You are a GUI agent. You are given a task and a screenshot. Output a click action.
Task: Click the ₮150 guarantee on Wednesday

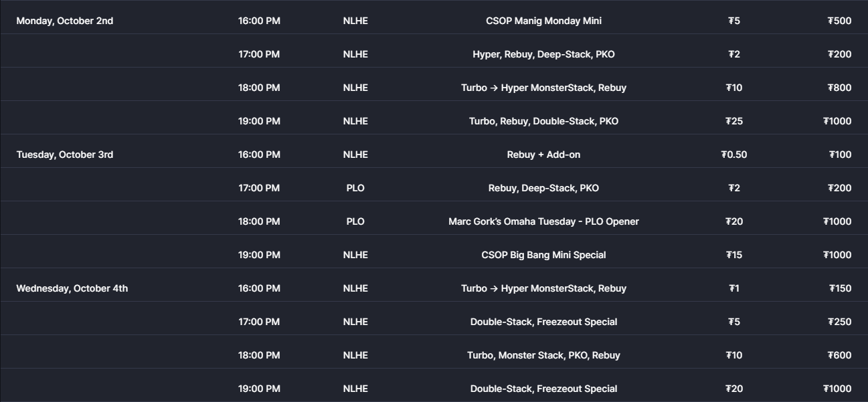[x=840, y=288]
